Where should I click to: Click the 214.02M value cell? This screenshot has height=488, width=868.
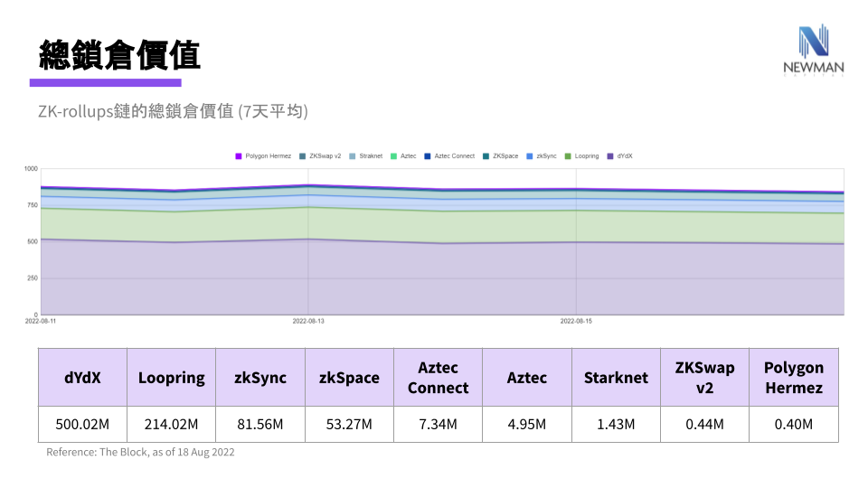pyautogui.click(x=171, y=425)
